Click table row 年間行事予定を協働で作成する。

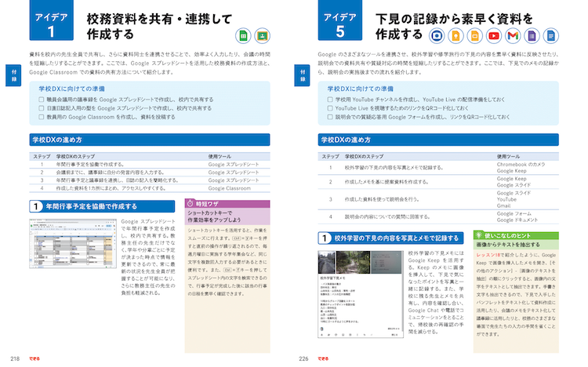click(x=150, y=165)
